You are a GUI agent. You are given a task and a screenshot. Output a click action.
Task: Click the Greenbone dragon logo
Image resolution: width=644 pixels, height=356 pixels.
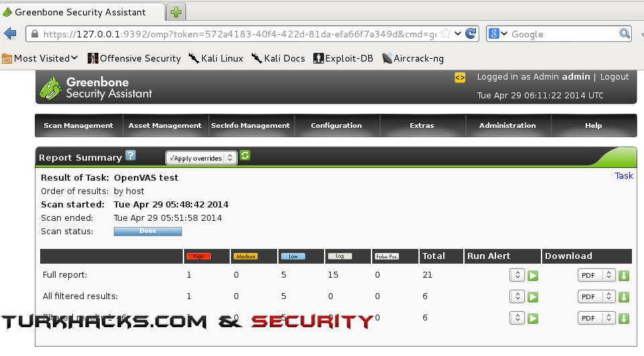51,88
